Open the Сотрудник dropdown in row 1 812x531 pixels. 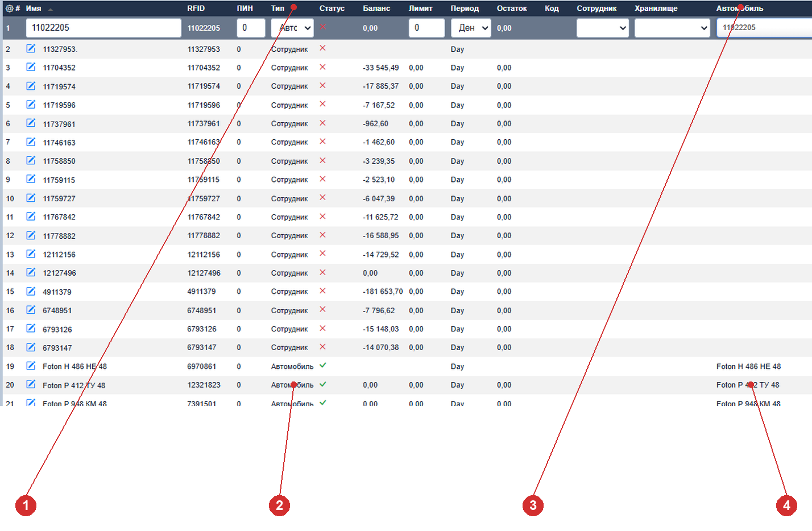coord(603,28)
